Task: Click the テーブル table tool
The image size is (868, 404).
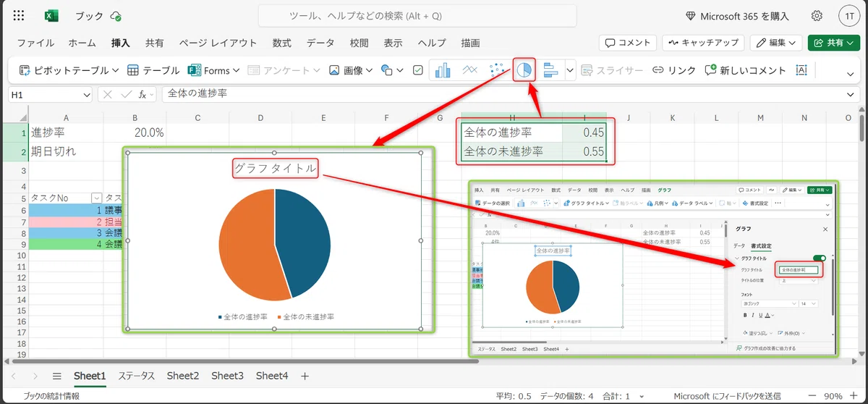Action: point(153,70)
